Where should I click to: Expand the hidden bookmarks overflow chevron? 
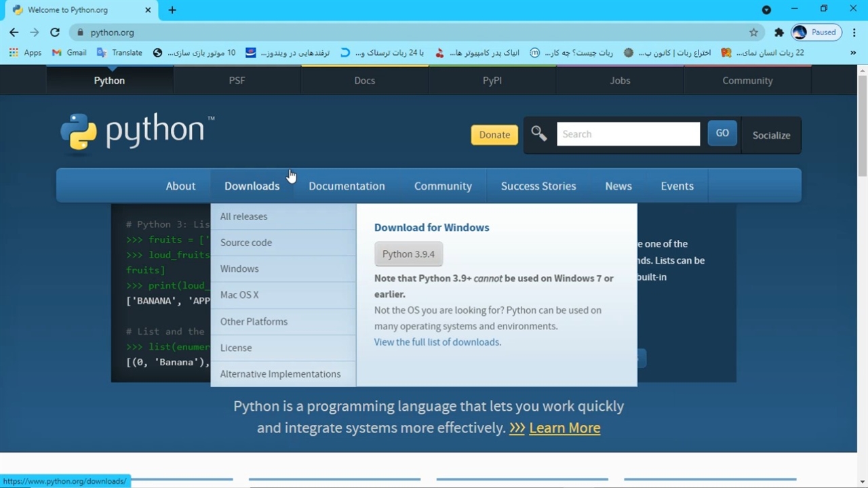853,52
